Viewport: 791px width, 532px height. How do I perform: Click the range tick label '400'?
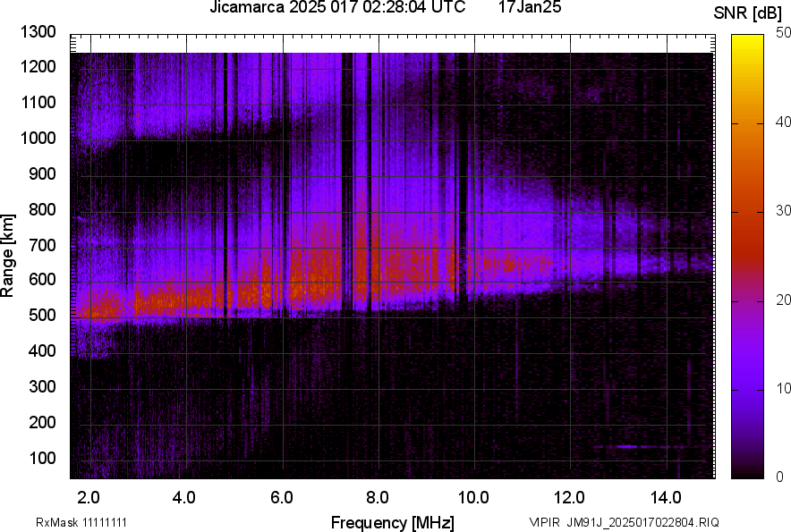[x=42, y=350]
